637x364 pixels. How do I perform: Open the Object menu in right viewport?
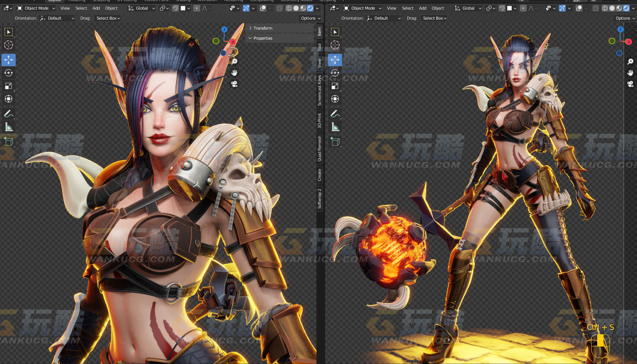click(438, 8)
